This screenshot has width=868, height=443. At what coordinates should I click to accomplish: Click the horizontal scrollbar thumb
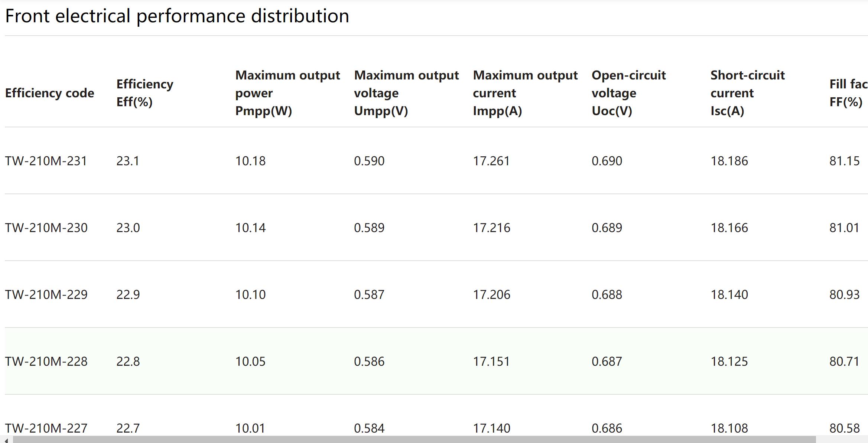(414, 440)
